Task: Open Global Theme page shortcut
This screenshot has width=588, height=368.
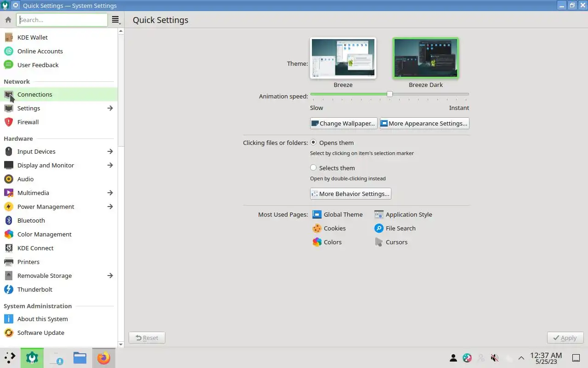Action: [338, 214]
